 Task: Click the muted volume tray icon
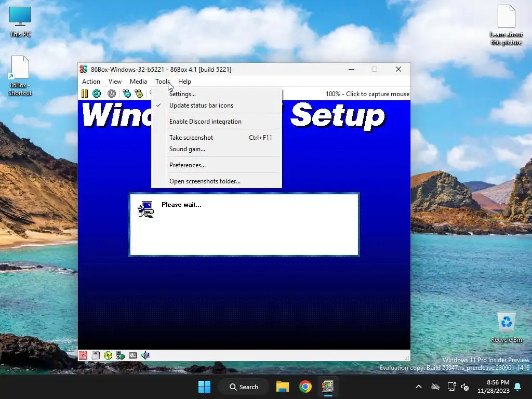465,387
